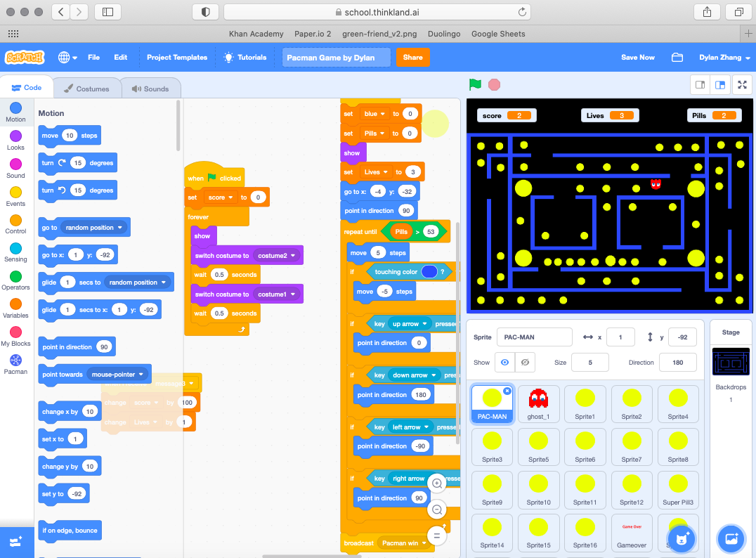Select the Motion block category

(x=16, y=112)
